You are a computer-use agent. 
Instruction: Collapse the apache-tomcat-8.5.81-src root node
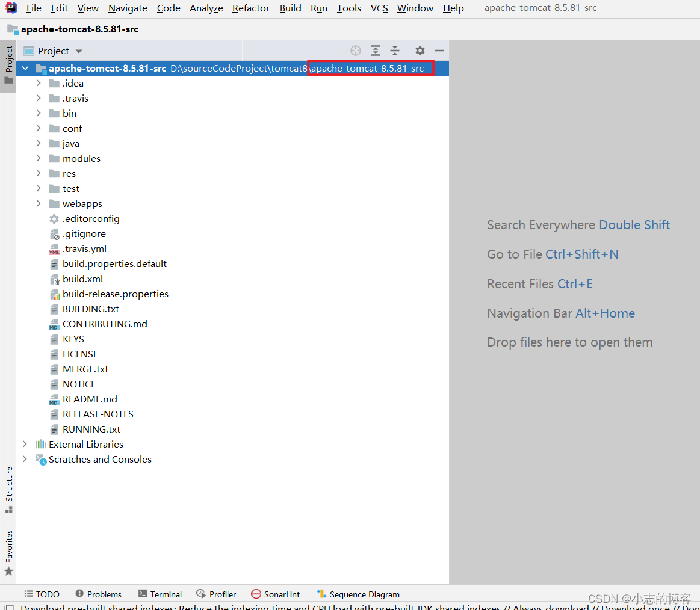25,68
